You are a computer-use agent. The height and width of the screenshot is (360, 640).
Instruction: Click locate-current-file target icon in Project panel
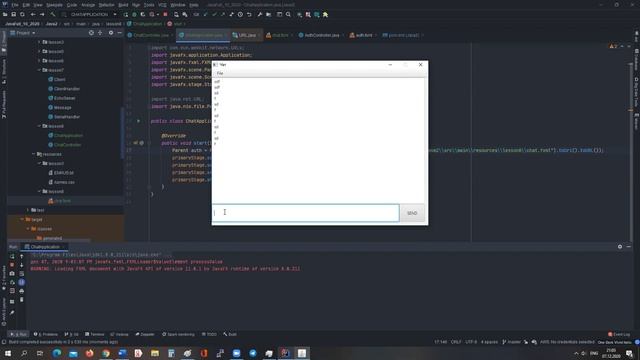point(91,33)
